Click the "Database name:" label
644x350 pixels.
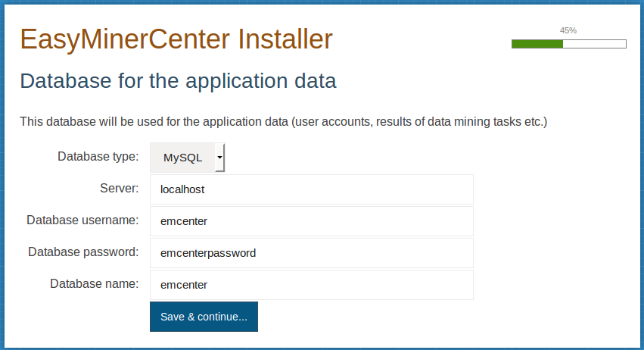pos(95,284)
